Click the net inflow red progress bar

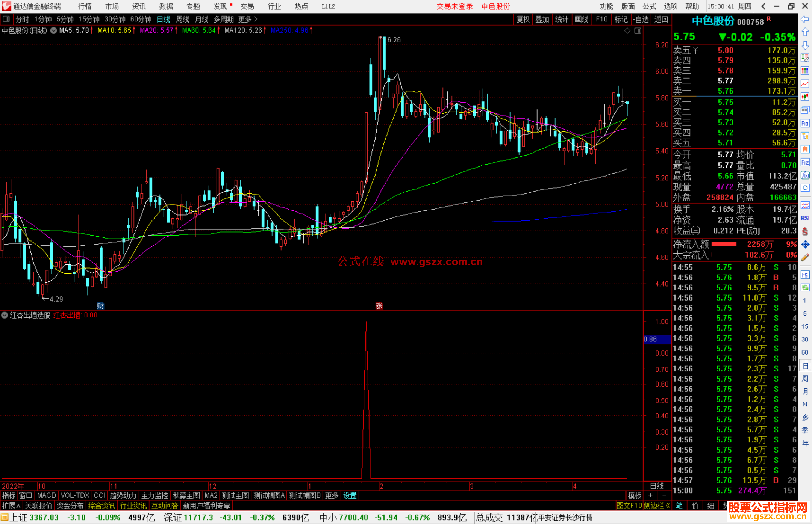(x=724, y=244)
